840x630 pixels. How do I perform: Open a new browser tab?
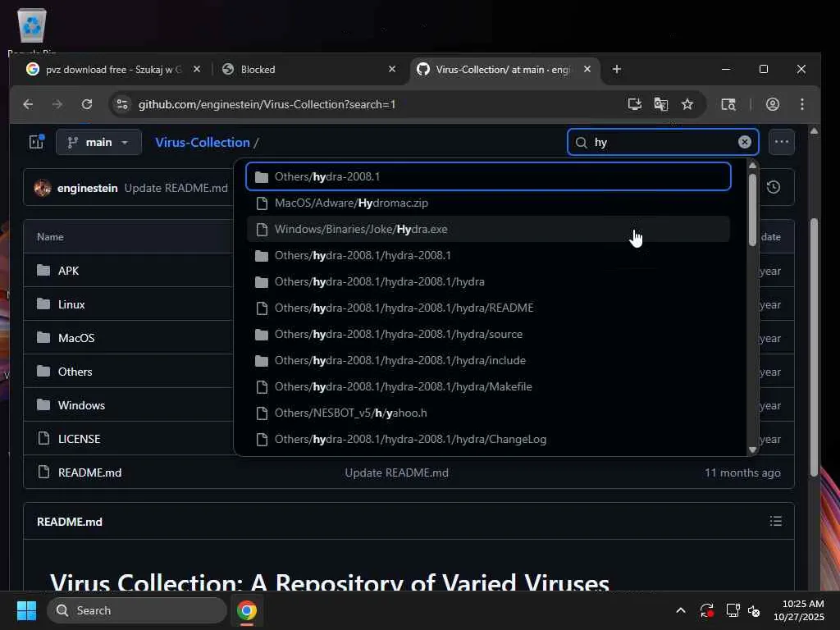[617, 69]
